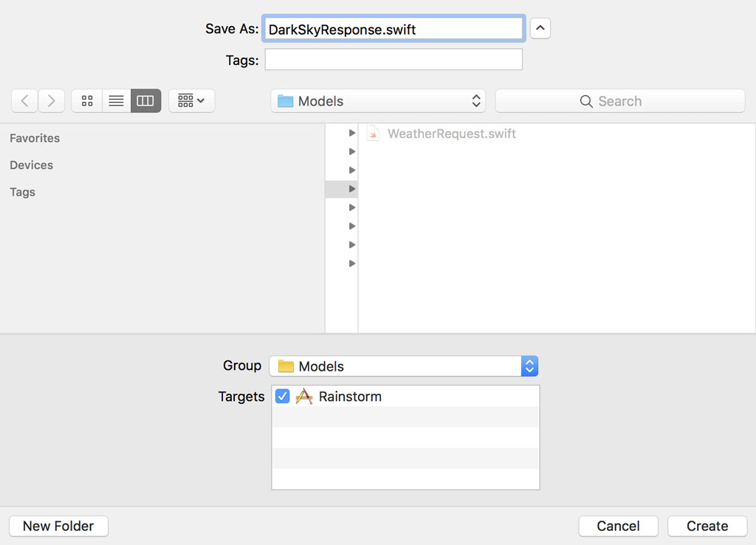Click the New Folder button
Image resolution: width=756 pixels, height=545 pixels.
tap(58, 526)
